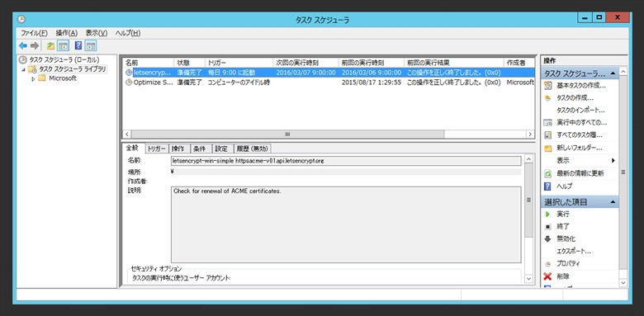Toggle the action pane toolbar icon

coord(91,45)
